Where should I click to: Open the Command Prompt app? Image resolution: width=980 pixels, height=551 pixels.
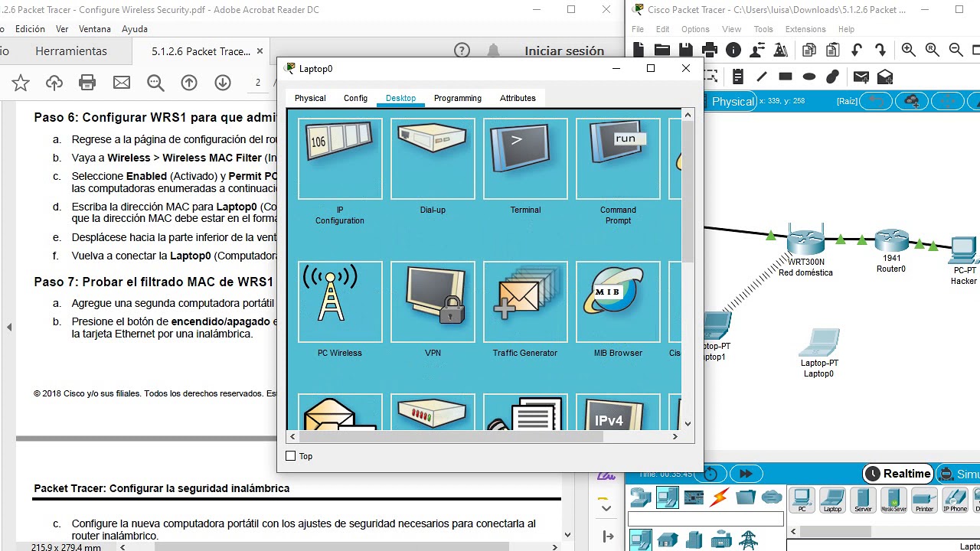click(x=618, y=159)
